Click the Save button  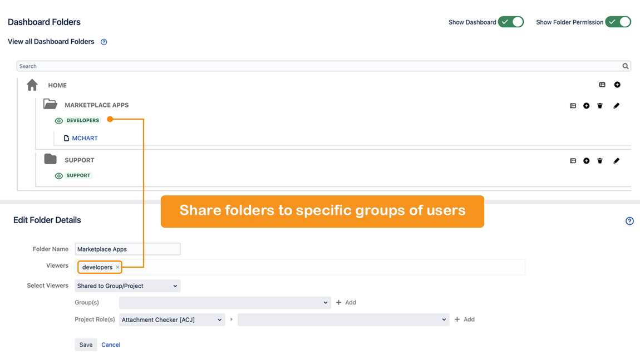[x=86, y=345]
